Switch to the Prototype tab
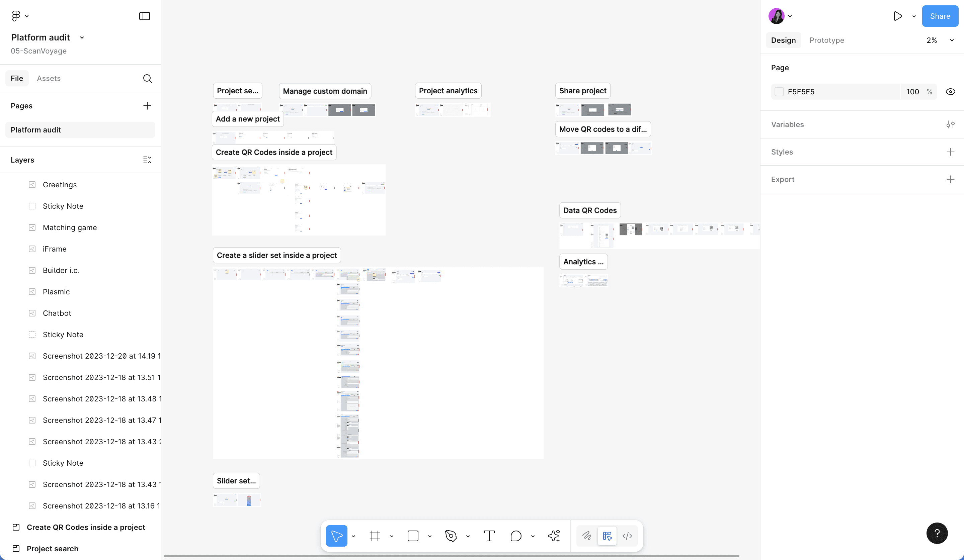 pos(826,40)
